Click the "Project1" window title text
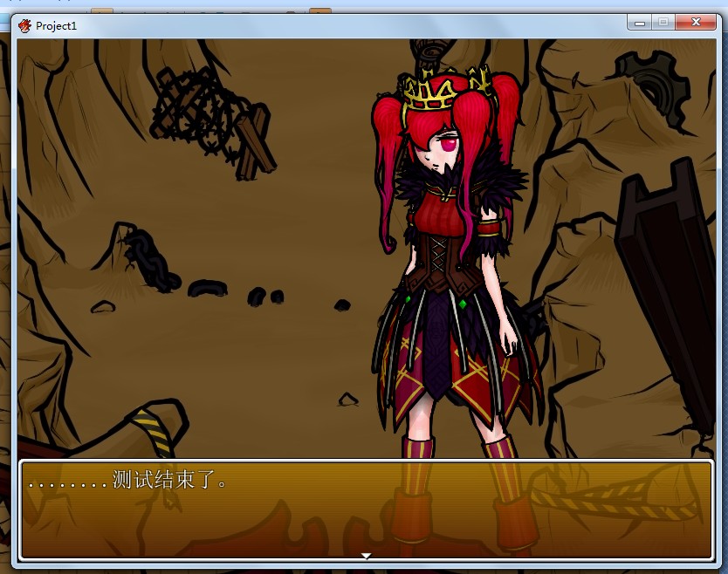The height and width of the screenshot is (574, 728). 56,26
